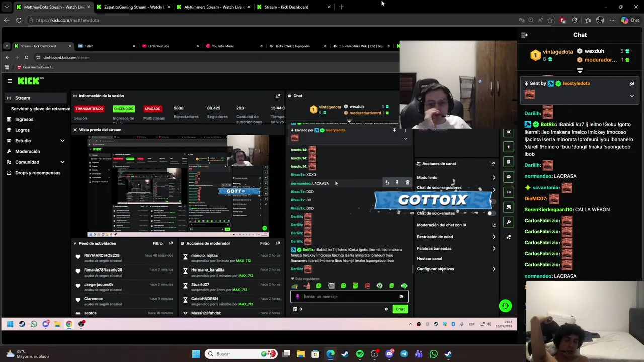Open File Explorer from bottom taskbar
Viewport: 644px width, 362px height.
301,354
